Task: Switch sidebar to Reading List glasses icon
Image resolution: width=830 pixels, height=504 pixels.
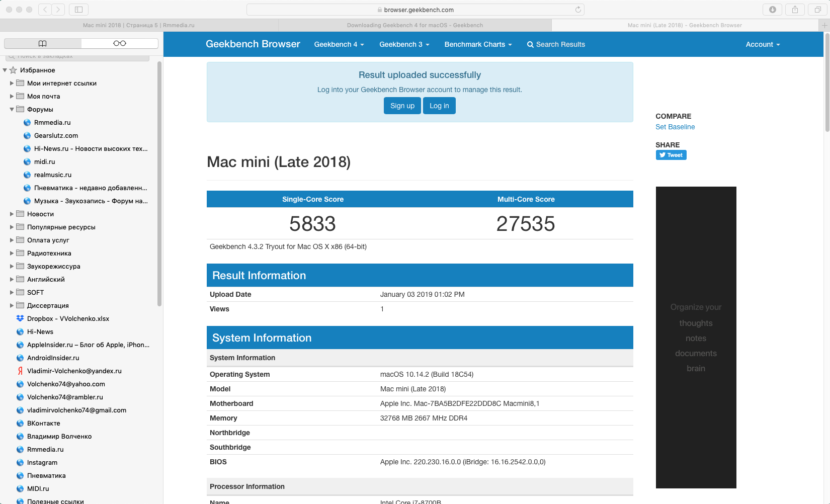Action: pos(120,43)
